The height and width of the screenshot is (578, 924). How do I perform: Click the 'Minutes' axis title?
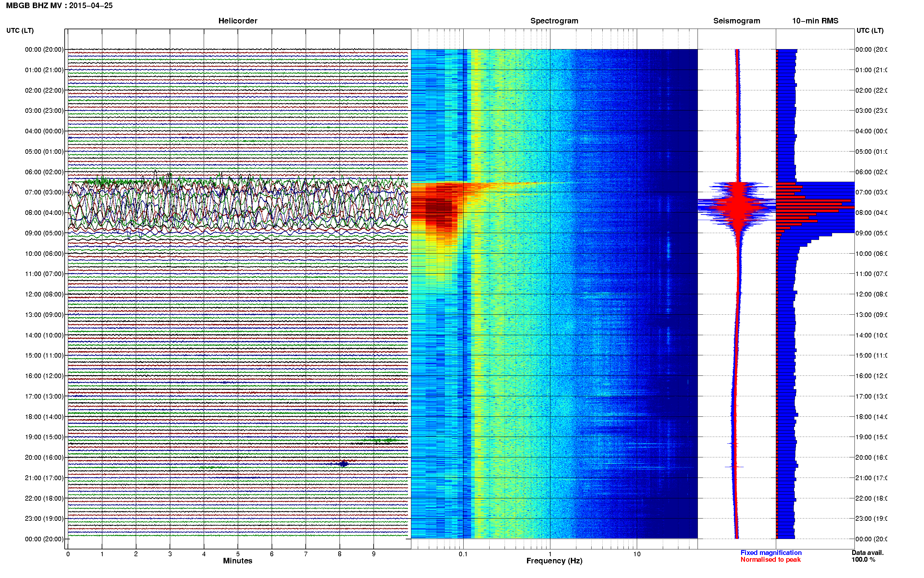tap(237, 561)
